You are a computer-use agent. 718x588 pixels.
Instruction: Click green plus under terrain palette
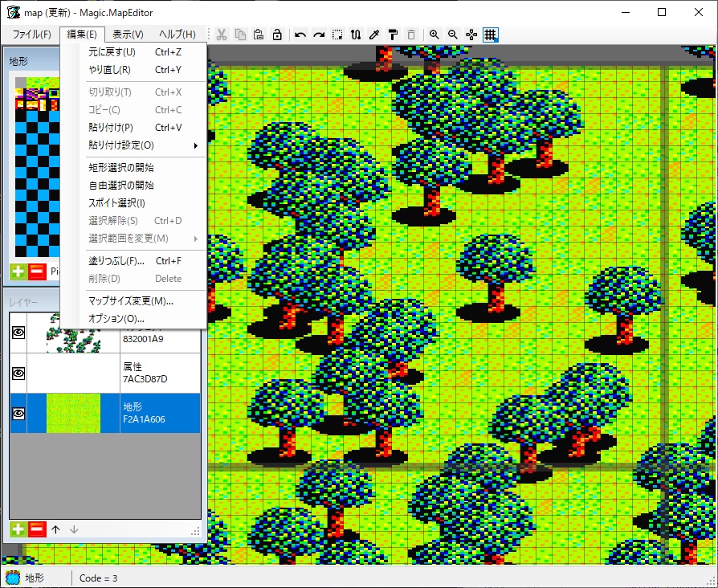pyautogui.click(x=18, y=272)
